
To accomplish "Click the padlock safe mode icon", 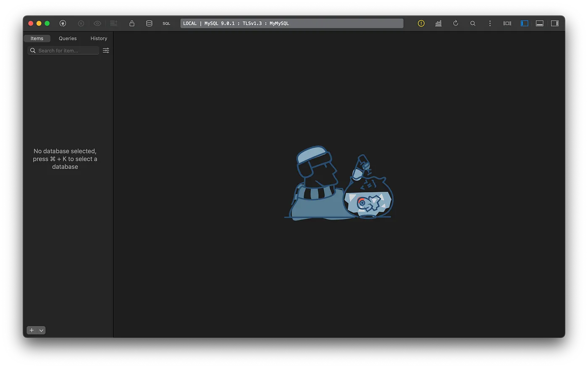I will [132, 24].
